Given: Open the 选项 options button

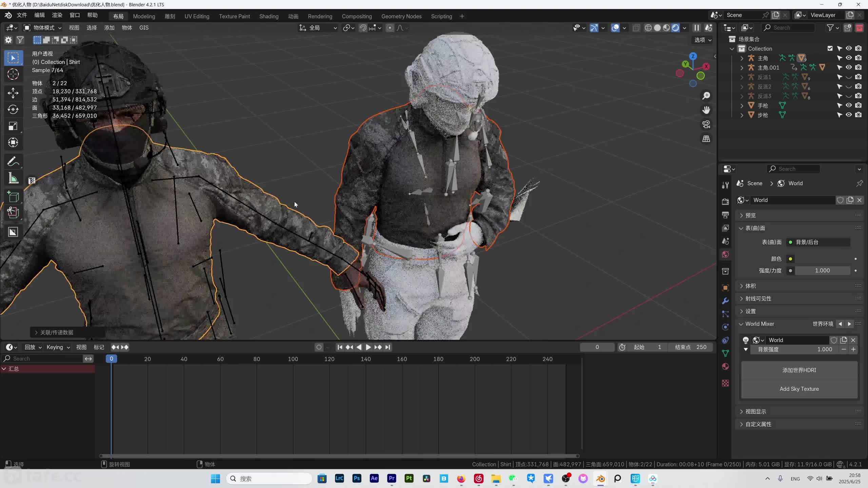Looking at the screenshot, I should [703, 40].
